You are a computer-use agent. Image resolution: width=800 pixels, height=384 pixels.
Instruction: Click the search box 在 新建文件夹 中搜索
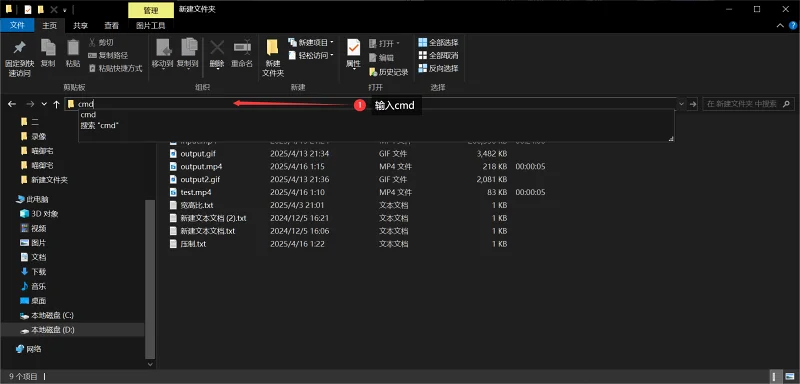(748, 104)
